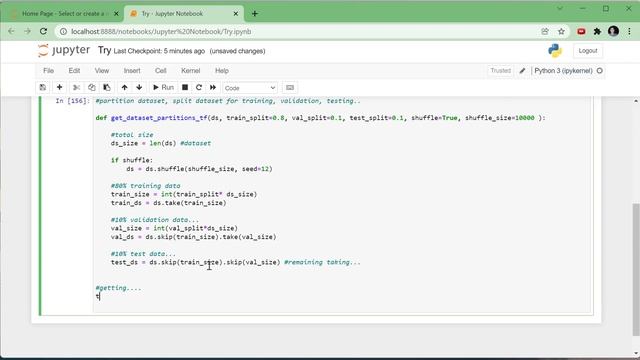This screenshot has height=360, width=640.
Task: Save notebook with the floppy disk icon
Action: pos(42,88)
